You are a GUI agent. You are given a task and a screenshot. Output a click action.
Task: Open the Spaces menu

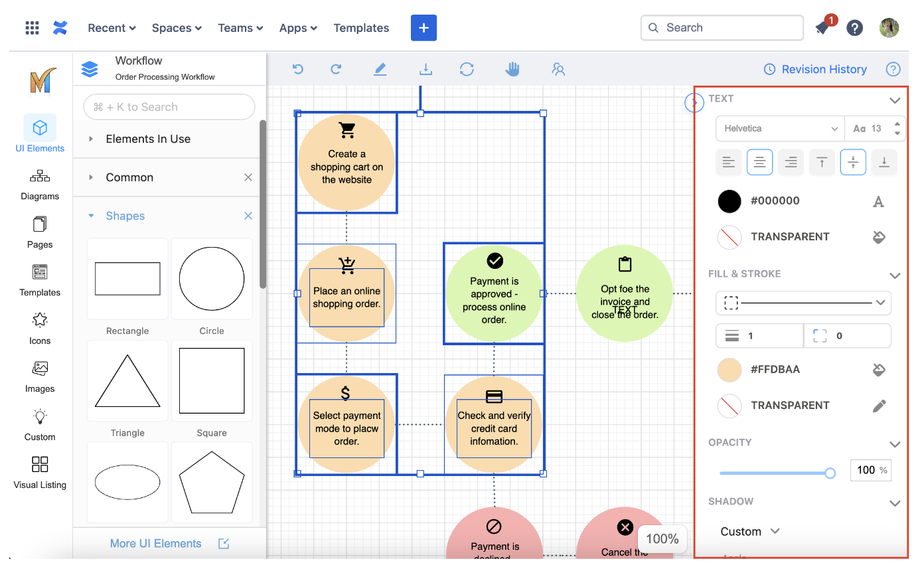177,28
